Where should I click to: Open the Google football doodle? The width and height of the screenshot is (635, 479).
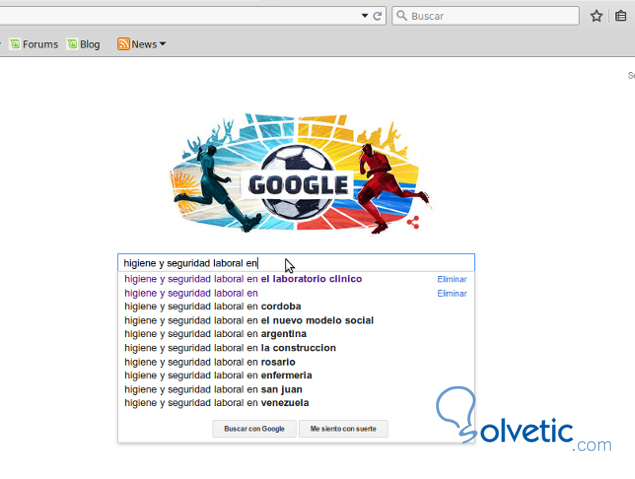point(299,174)
